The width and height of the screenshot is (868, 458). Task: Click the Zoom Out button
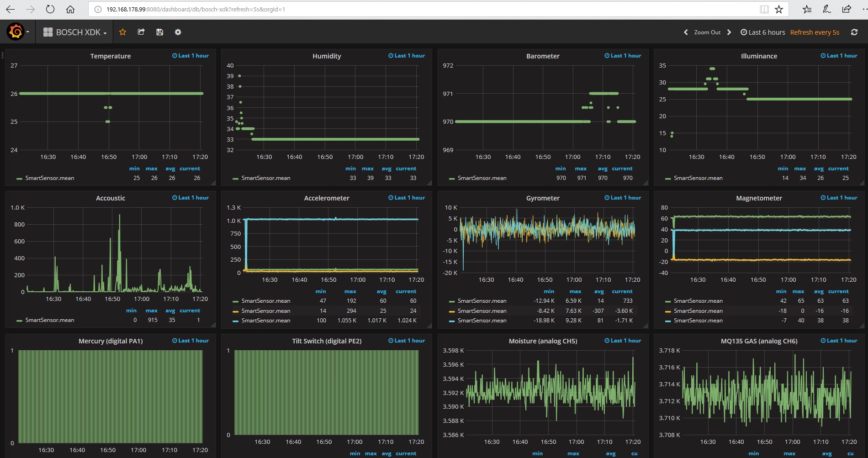(707, 32)
